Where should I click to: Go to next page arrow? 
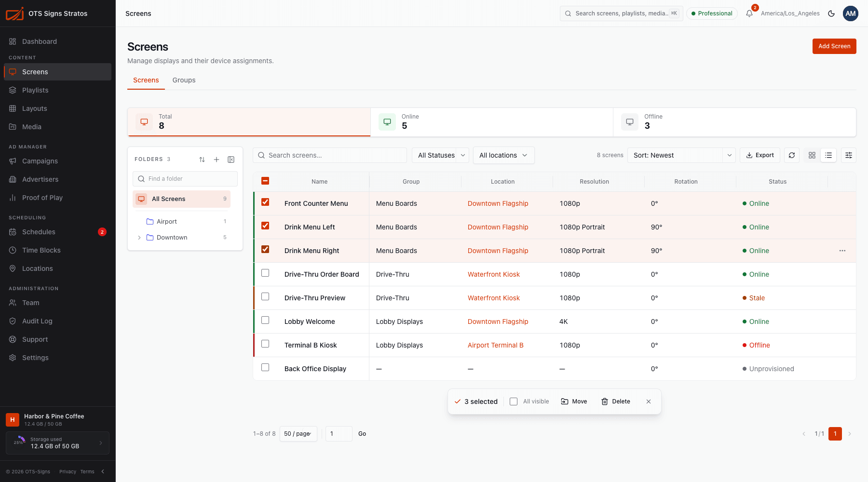850,434
